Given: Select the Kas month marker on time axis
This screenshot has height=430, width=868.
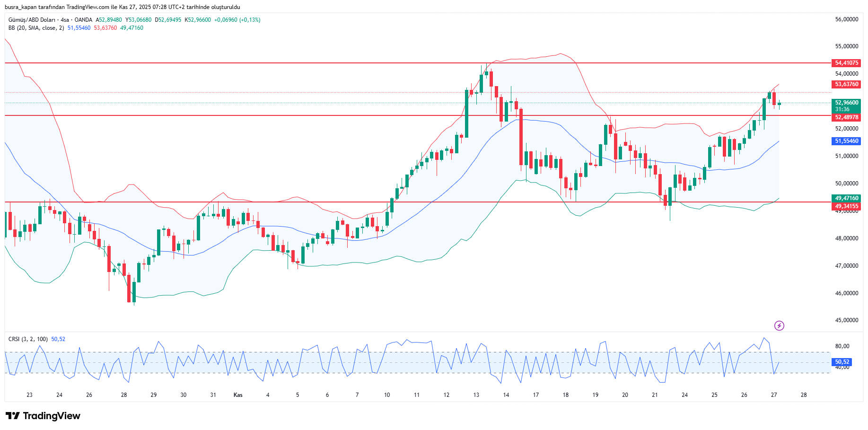Looking at the screenshot, I should pyautogui.click(x=238, y=395).
